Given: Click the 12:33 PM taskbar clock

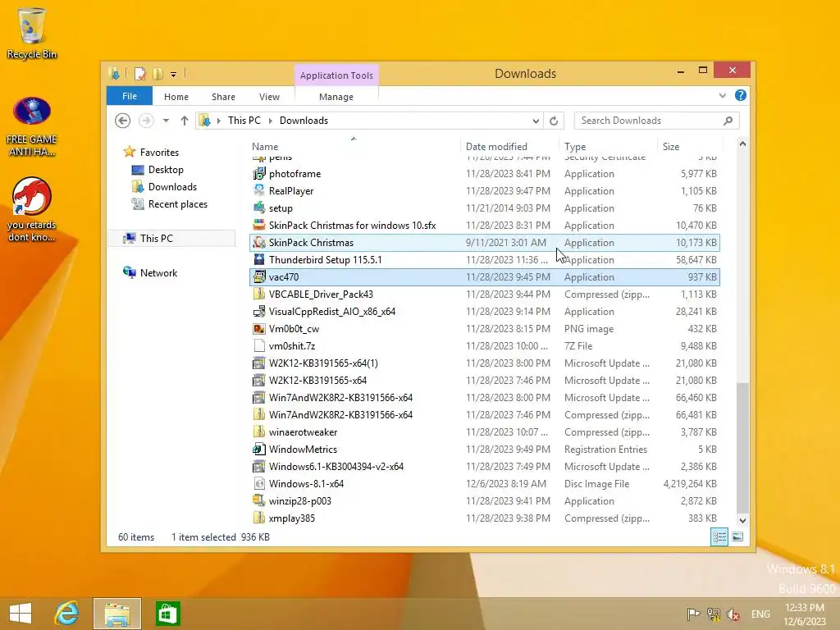Looking at the screenshot, I should [804, 614].
